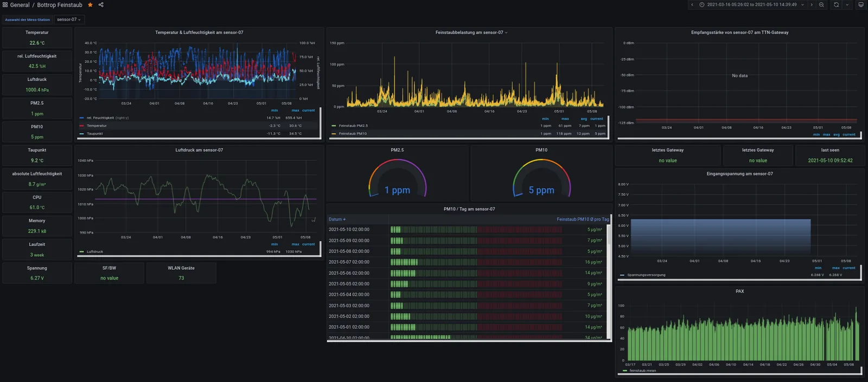Open Temperatur & Luftfeuchtigkeit panel title menu
Viewport: 868px width, 382px height.
point(199,33)
